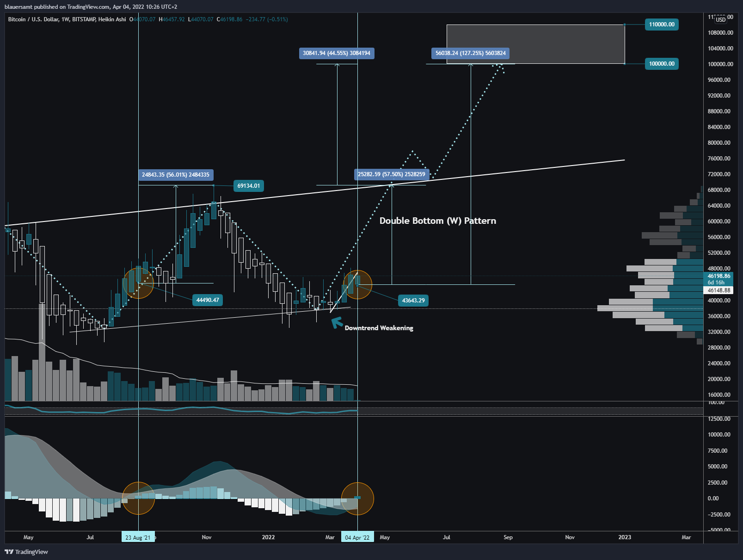
Task: Click the Double Bottom (W) Pattern text
Action: (x=438, y=221)
